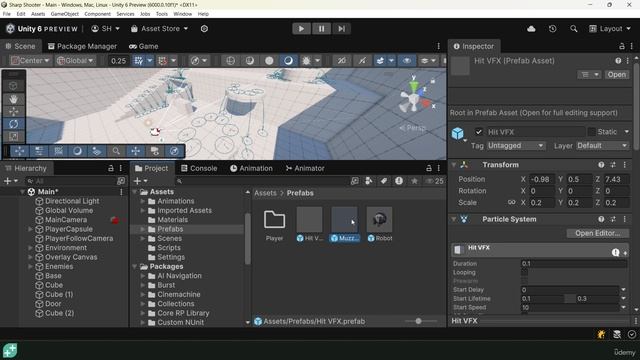This screenshot has width=640, height=360.
Task: Collapse the Particle System component
Action: coord(453,219)
